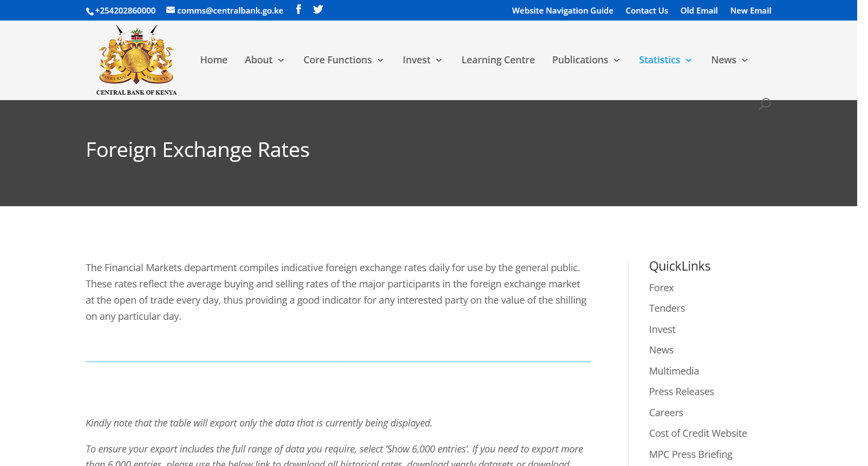Open the Invest dropdown in the navbar
Image resolution: width=868 pixels, height=466 pixels.
click(x=422, y=60)
